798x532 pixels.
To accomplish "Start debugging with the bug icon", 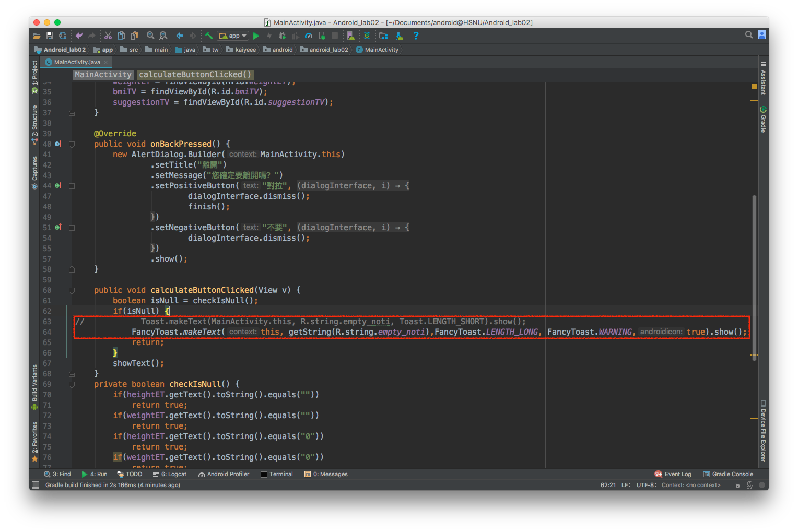I will [x=283, y=36].
